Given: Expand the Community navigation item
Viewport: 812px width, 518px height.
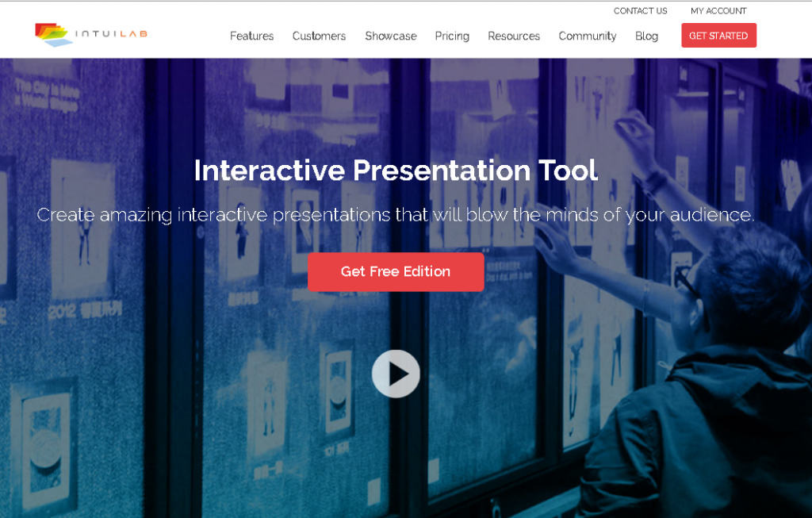Looking at the screenshot, I should point(587,36).
